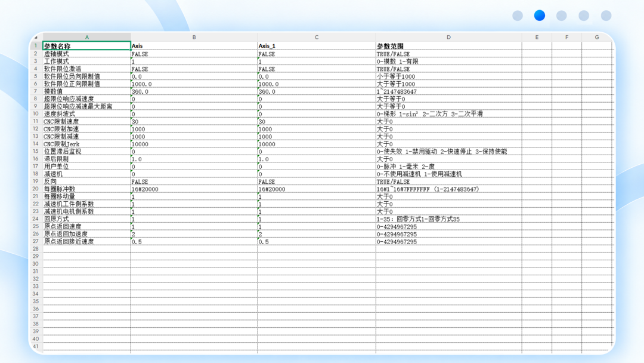Select column B header

(194, 37)
